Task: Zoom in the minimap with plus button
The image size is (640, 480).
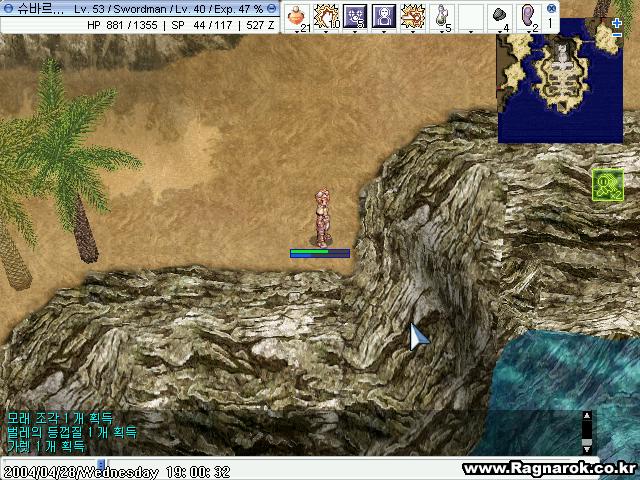Action: pos(616,22)
